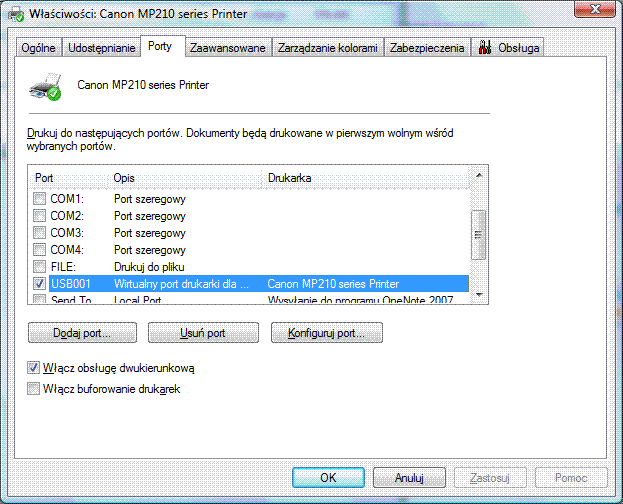Click the Canon MP210 printer icon with green checkmark
Viewport: 623px width, 504px height.
45,87
